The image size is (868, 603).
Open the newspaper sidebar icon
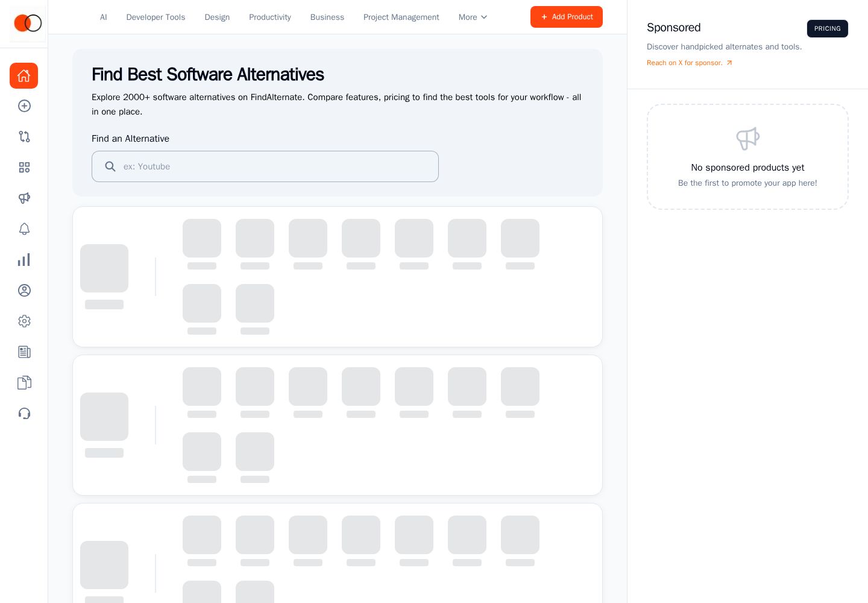click(24, 352)
